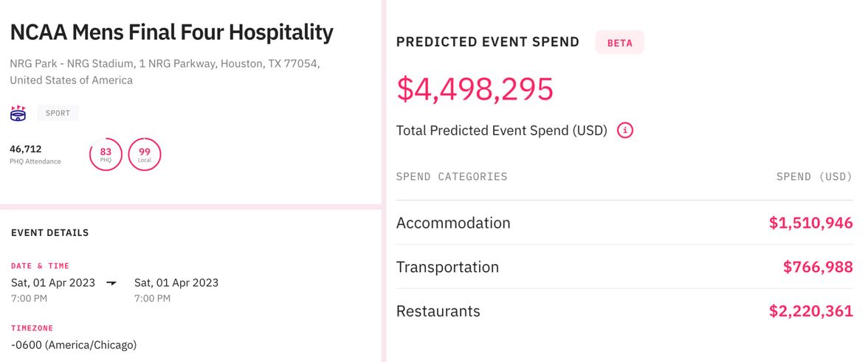The height and width of the screenshot is (362, 868).
Task: Click the $4,498,295 total spend amount
Action: (475, 89)
